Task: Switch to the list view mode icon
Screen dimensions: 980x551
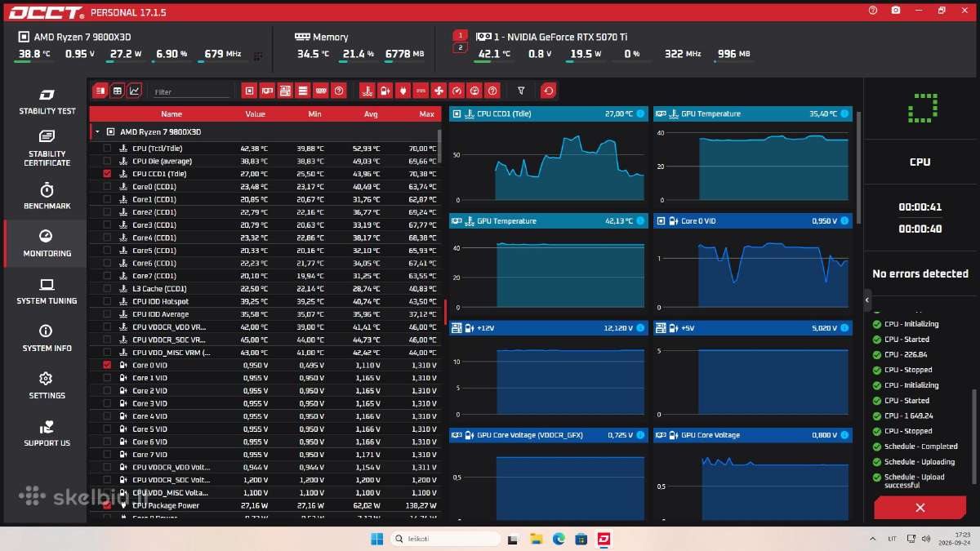Action: pos(100,91)
